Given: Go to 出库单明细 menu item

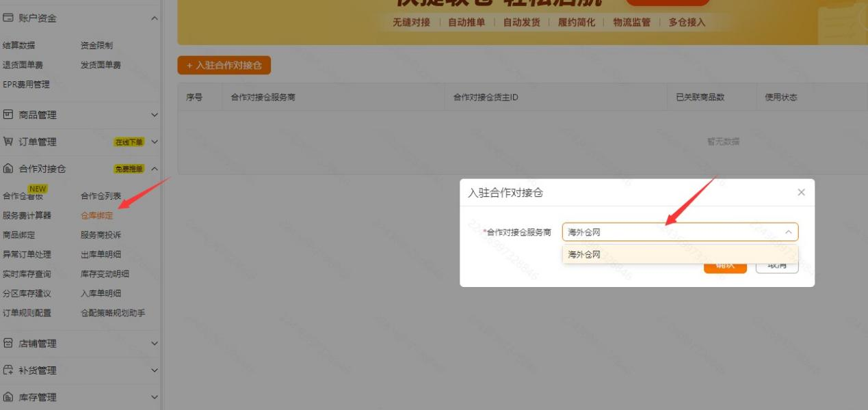Looking at the screenshot, I should click(x=101, y=255).
